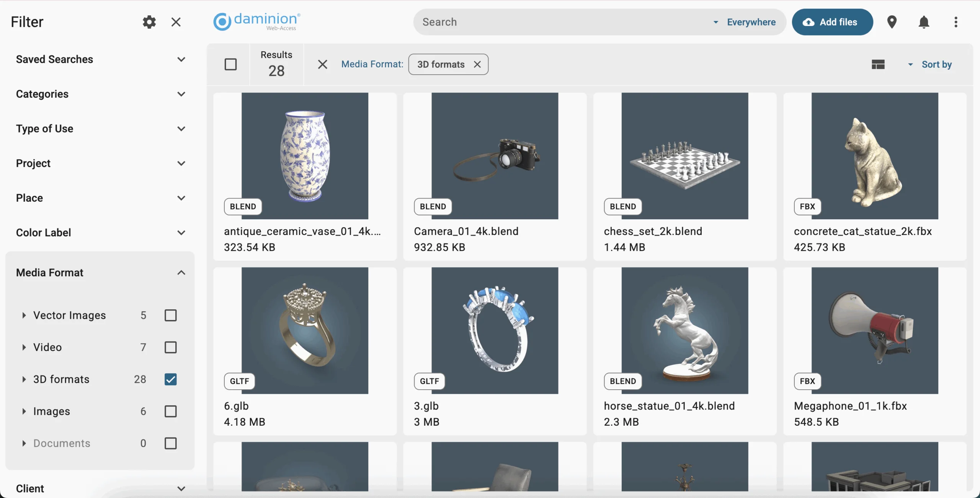Expand 3D formats tree arrow

click(24, 379)
